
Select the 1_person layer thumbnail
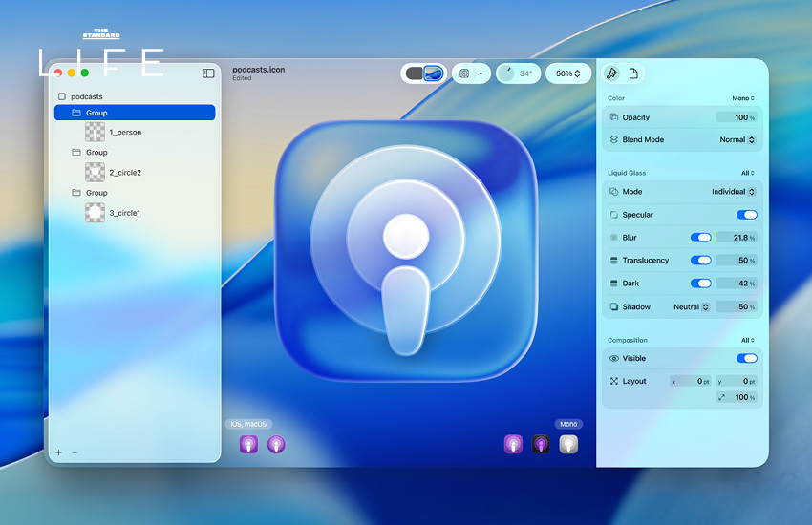[x=95, y=132]
